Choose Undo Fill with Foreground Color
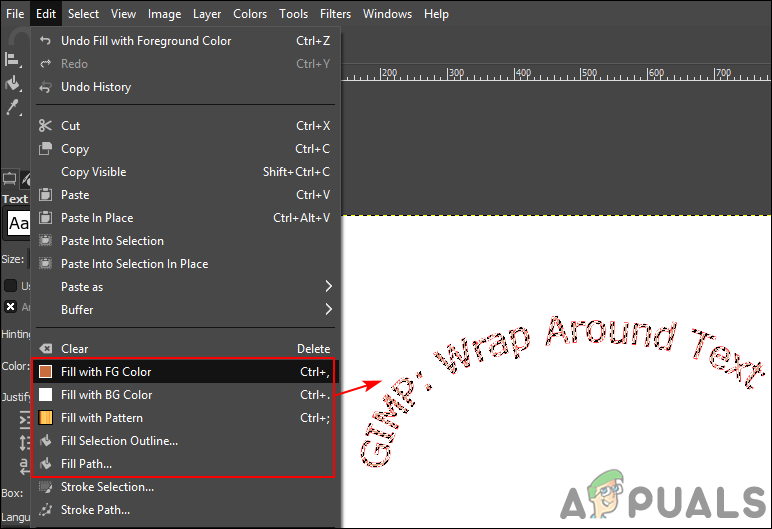772x529 pixels. (185, 40)
